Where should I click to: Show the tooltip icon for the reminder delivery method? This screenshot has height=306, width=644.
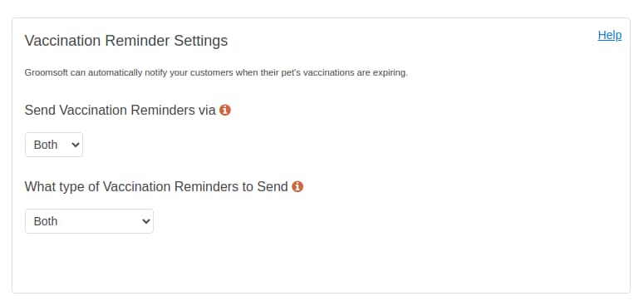point(224,110)
